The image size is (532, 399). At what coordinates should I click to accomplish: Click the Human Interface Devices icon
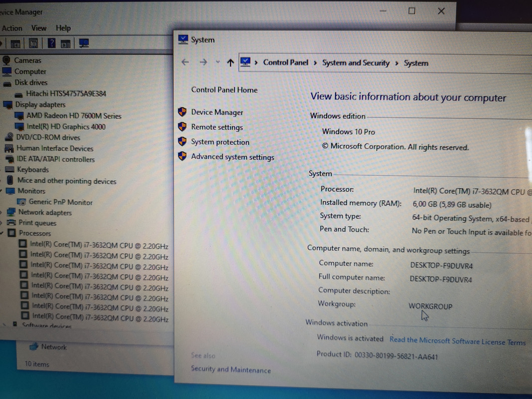click(9, 148)
